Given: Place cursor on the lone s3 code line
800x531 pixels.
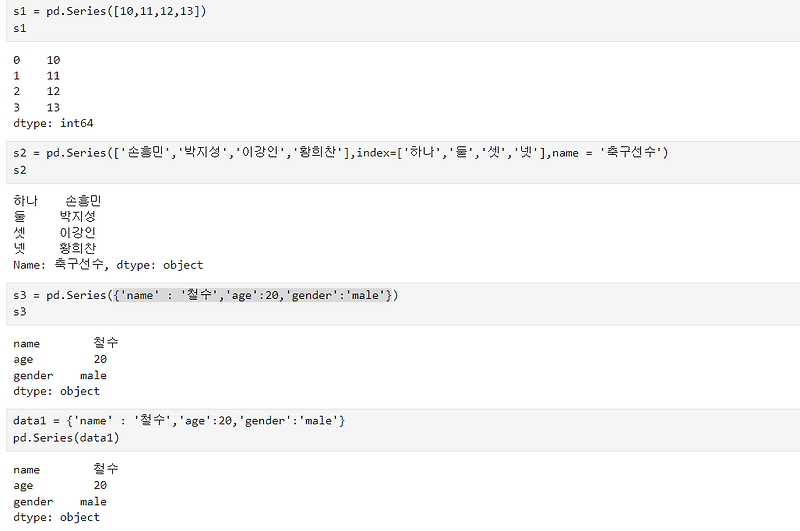Looking at the screenshot, I should (20, 312).
